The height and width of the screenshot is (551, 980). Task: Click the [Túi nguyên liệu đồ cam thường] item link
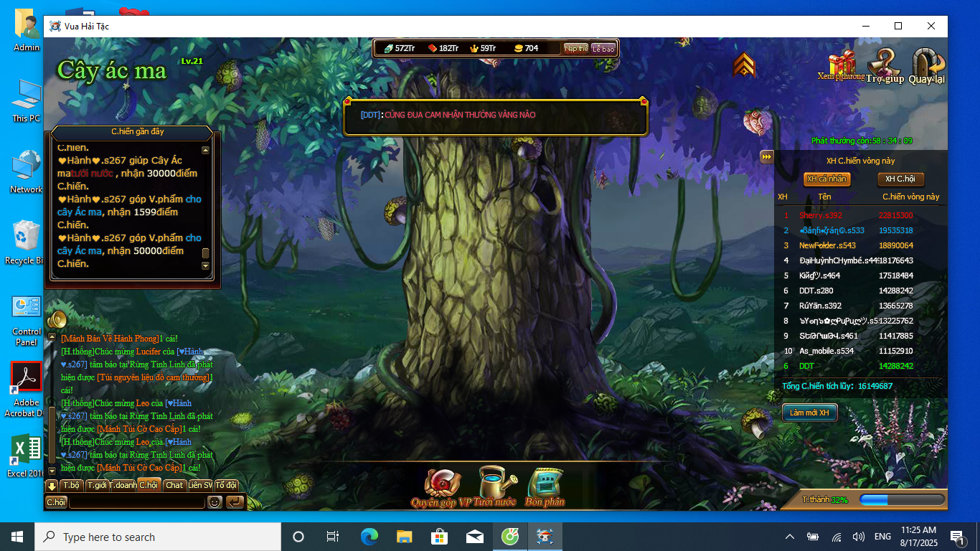pyautogui.click(x=154, y=377)
